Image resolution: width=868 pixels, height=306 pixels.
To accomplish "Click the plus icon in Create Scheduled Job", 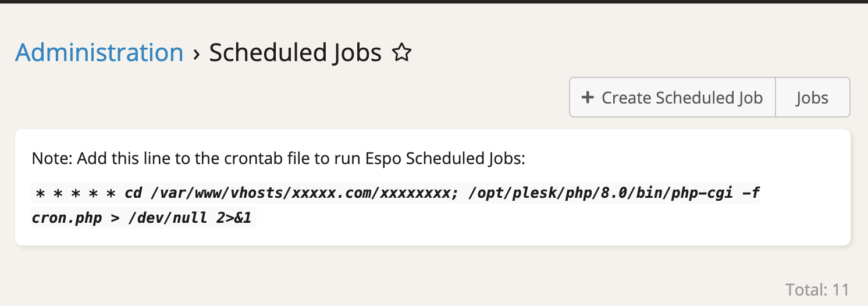I will 588,98.
